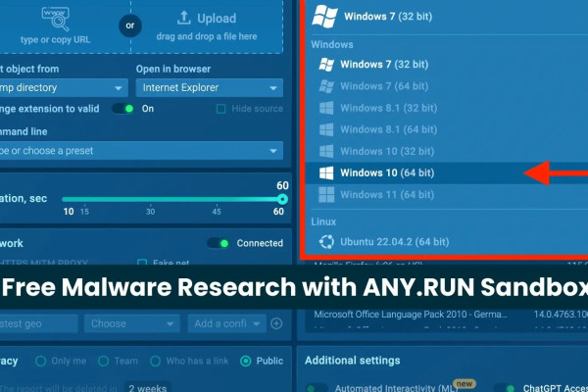
Task: Toggle the Automated Interactivity (ML) switch
Action: point(317,388)
